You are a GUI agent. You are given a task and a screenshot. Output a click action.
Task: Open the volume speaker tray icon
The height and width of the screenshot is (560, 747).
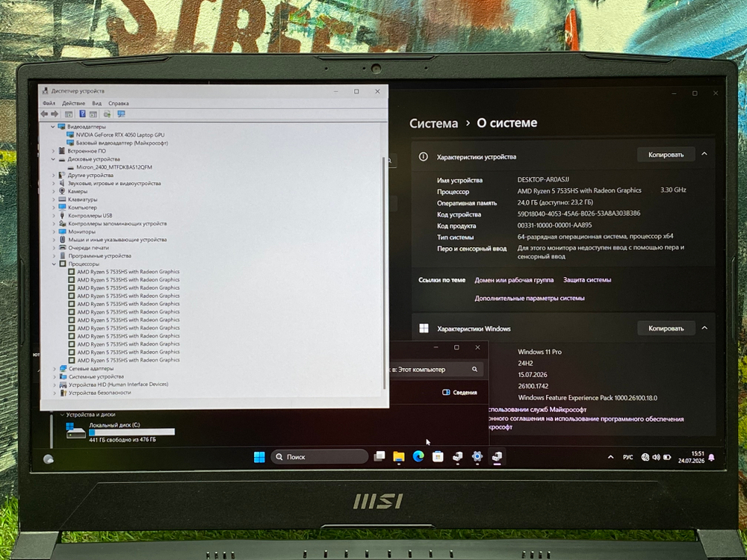pyautogui.click(x=656, y=457)
